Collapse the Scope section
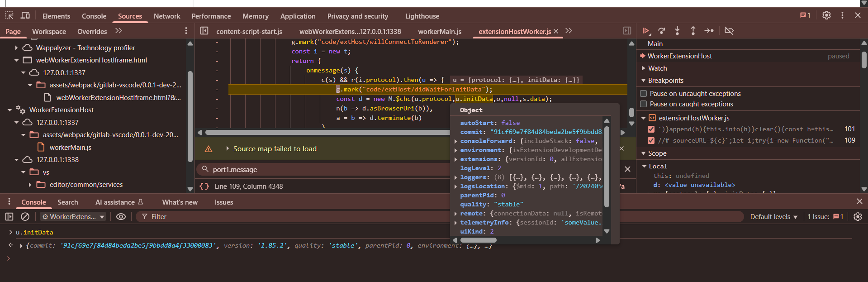The image size is (868, 282). point(644,153)
